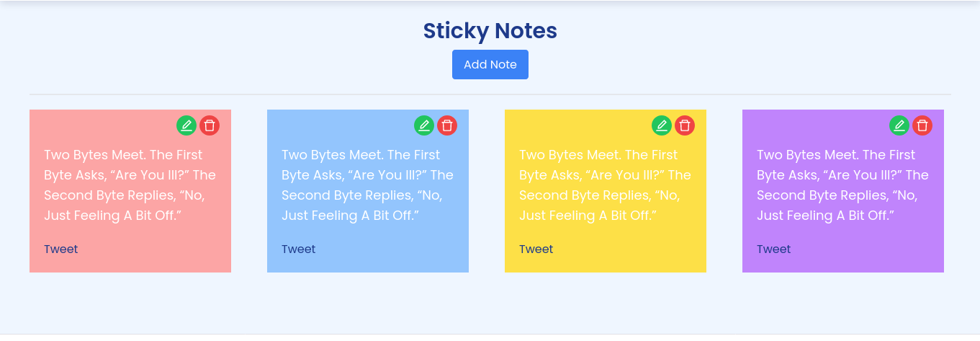Edit the purple sticky note
The width and height of the screenshot is (980, 341).
click(x=899, y=125)
